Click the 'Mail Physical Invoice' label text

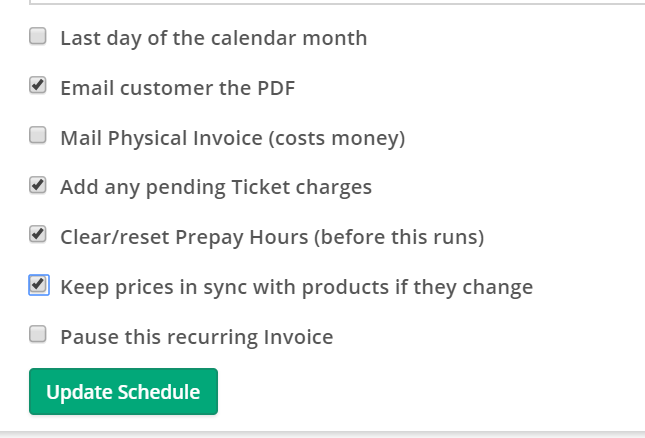160,138
